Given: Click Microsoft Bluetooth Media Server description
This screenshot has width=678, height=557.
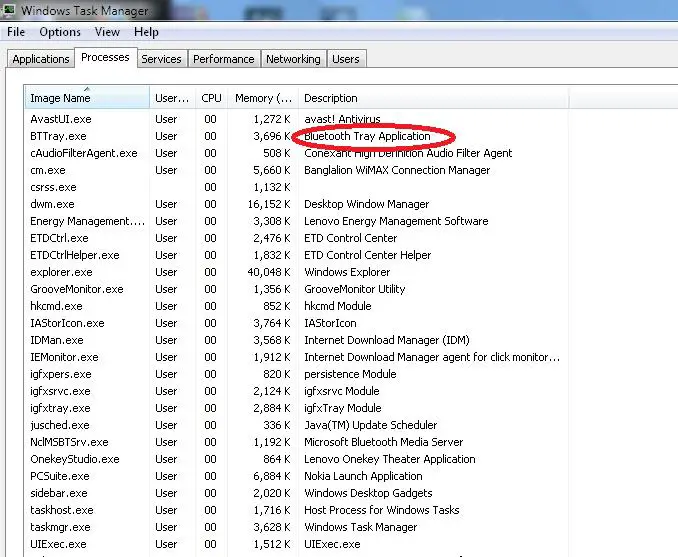Looking at the screenshot, I should point(384,442).
